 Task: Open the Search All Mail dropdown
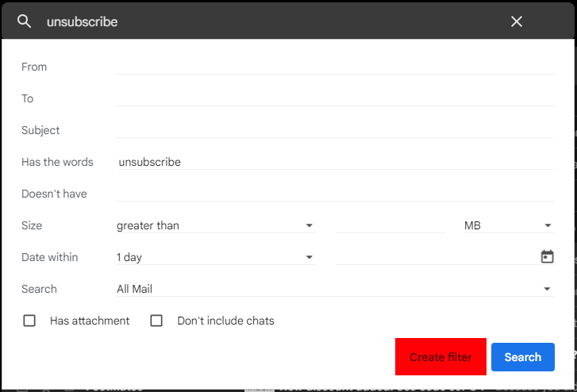[x=334, y=289]
